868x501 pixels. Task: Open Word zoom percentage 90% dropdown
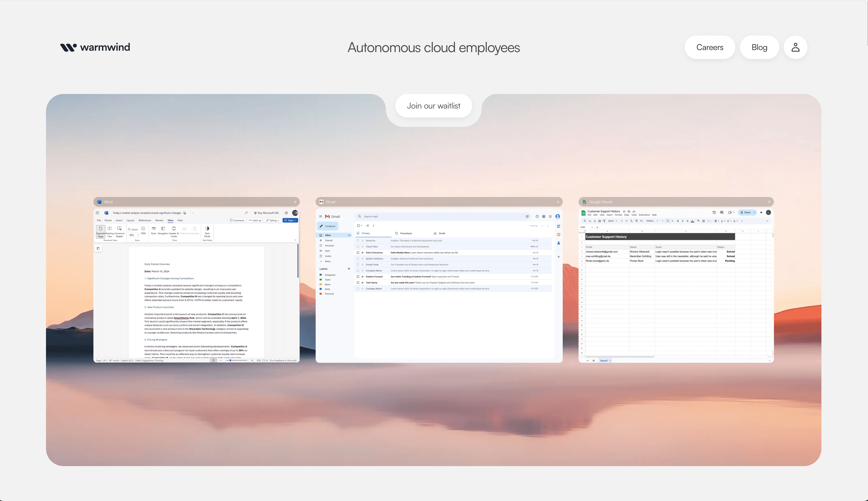coord(133,235)
